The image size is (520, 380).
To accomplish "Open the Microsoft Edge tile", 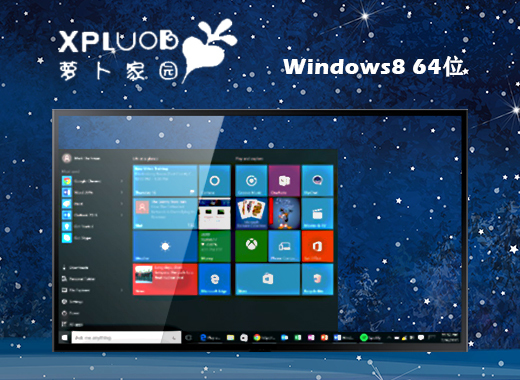I will click(x=214, y=279).
